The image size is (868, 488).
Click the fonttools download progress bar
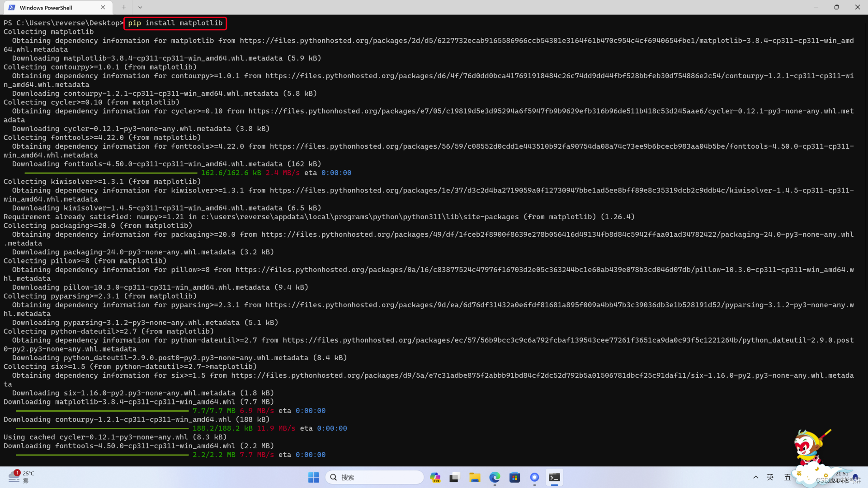110,173
